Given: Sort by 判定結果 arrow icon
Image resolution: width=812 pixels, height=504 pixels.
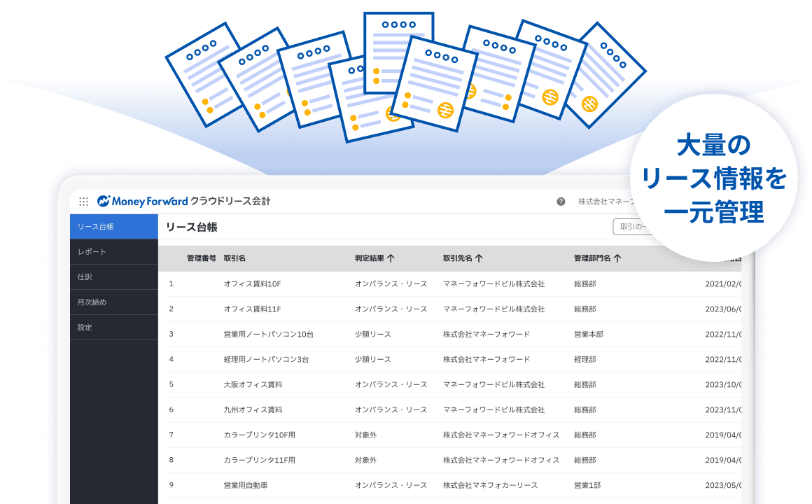Looking at the screenshot, I should click(391, 258).
